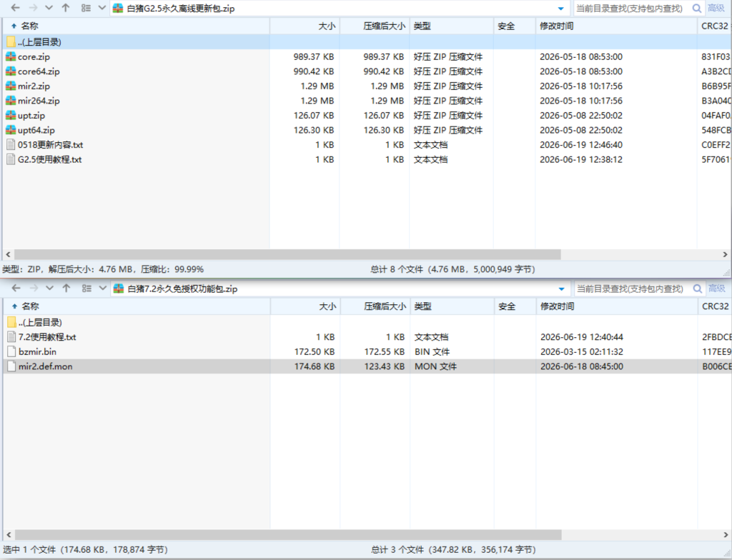
Task: Click horizontal scrollbar left arrow in bottom window
Action: [9, 534]
